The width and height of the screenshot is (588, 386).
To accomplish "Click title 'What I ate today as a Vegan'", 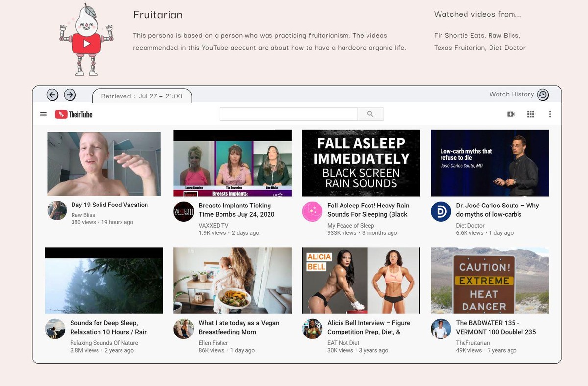I will pyautogui.click(x=239, y=327).
